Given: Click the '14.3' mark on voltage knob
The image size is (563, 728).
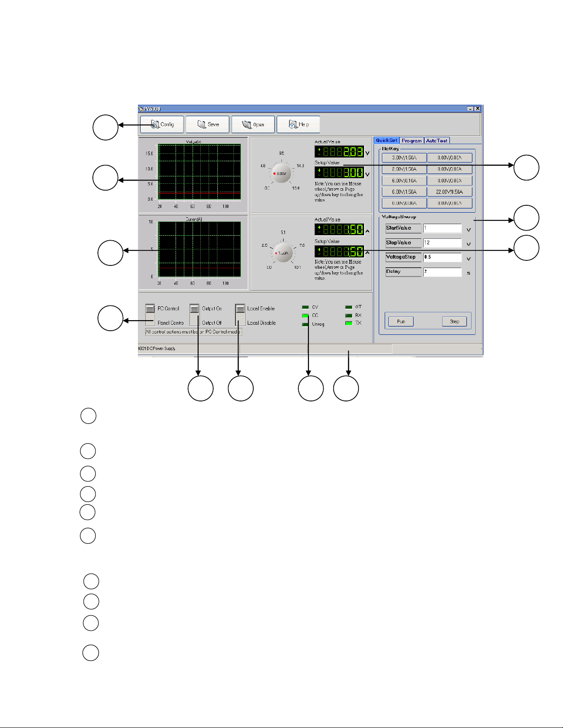Looking at the screenshot, I should click(300, 166).
